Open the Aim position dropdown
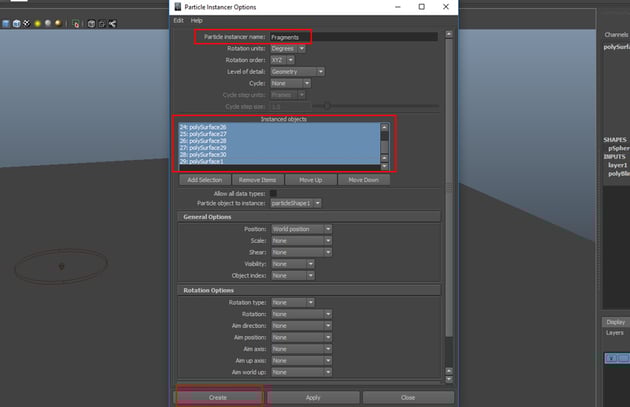The image size is (630, 407). pyautogui.click(x=301, y=337)
